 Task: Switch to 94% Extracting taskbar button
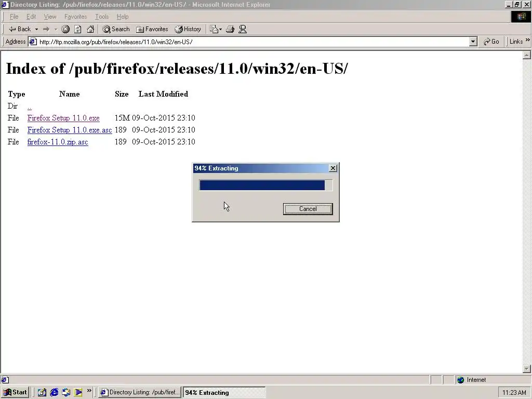[224, 393]
